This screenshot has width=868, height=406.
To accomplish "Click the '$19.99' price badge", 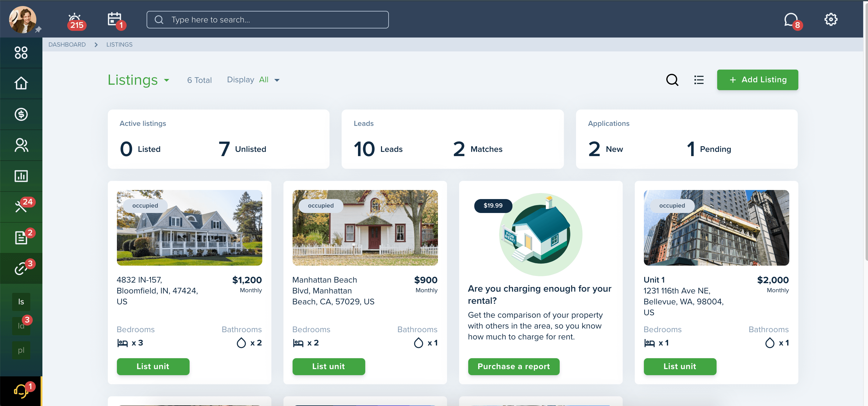I will click(x=493, y=205).
